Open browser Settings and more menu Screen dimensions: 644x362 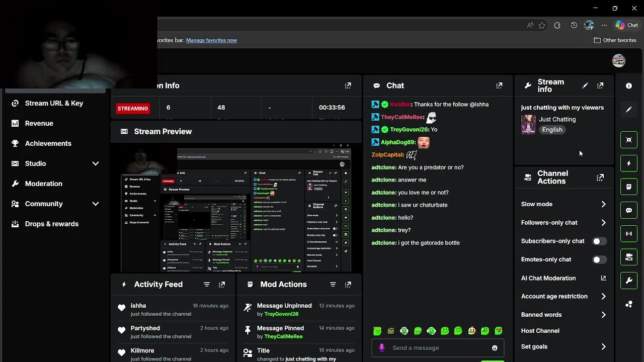[x=604, y=25]
